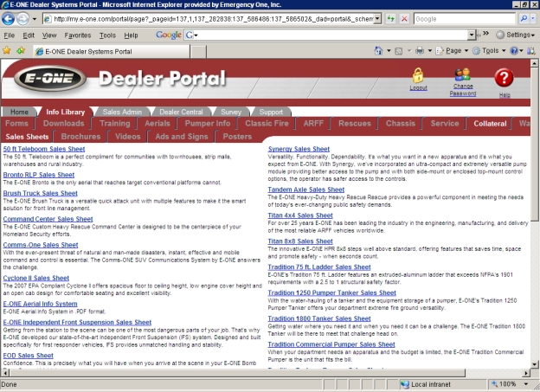Click the horizontal scrollbar right arrow
Viewport: 540px width, 392px height.
click(x=526, y=373)
